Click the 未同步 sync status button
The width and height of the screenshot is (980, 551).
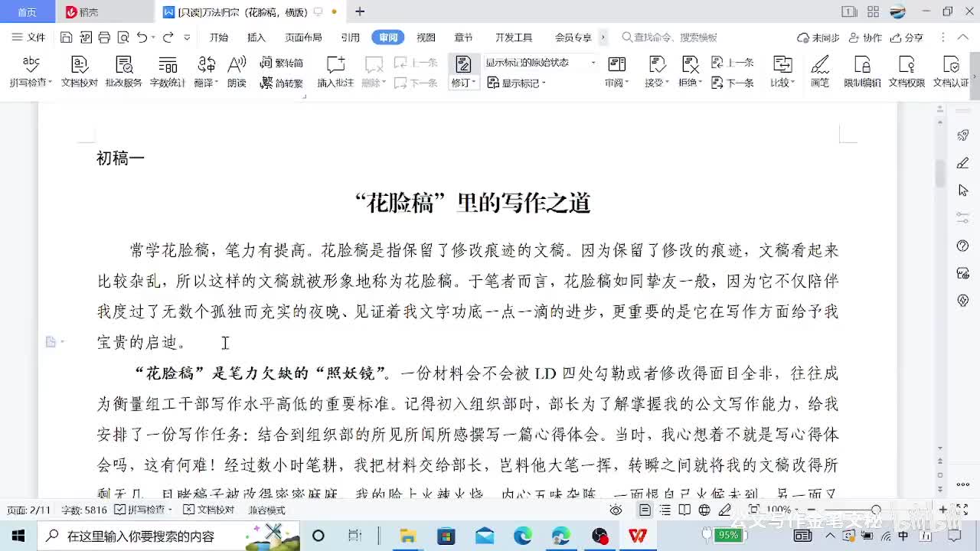pyautogui.click(x=818, y=37)
